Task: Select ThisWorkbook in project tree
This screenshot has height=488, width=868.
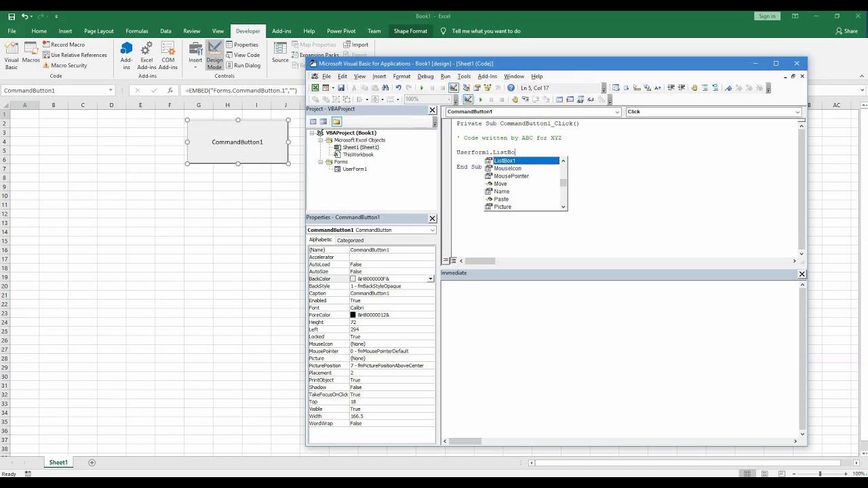Action: pos(357,155)
